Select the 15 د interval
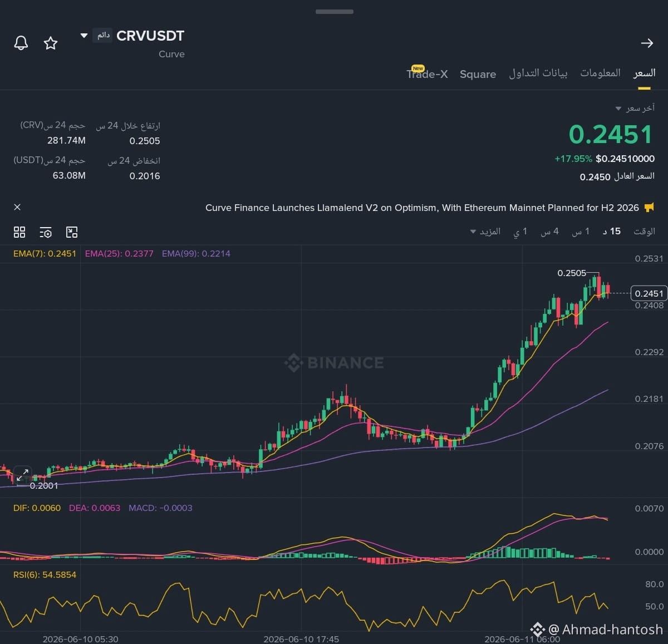The height and width of the screenshot is (644, 668). [x=612, y=232]
